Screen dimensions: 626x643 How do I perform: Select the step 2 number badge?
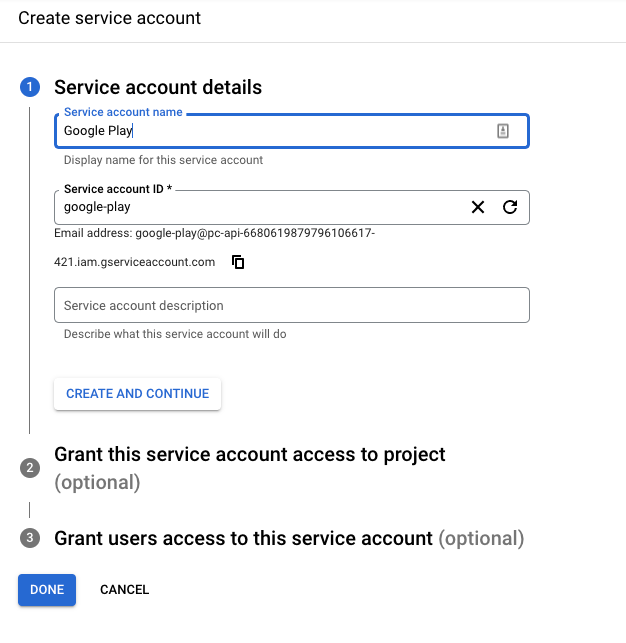coord(30,468)
